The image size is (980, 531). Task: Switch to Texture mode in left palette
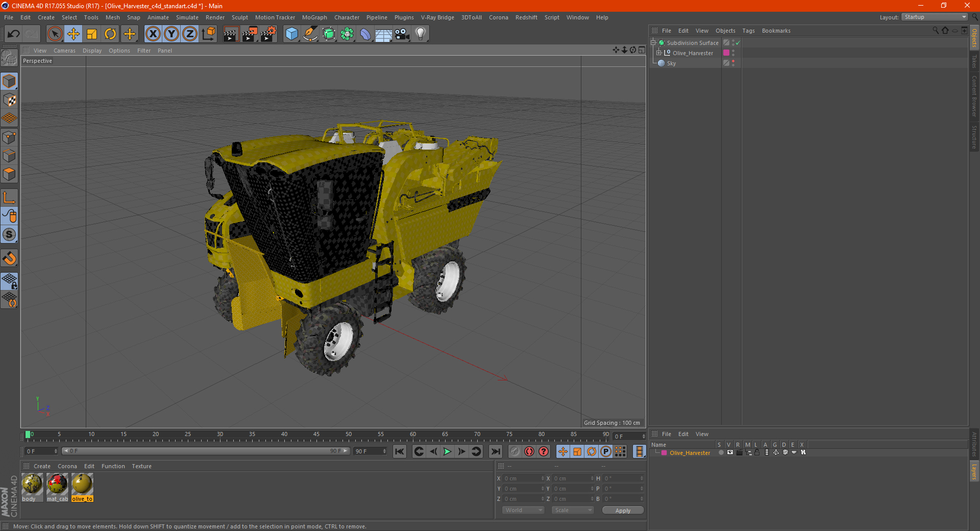coord(10,100)
